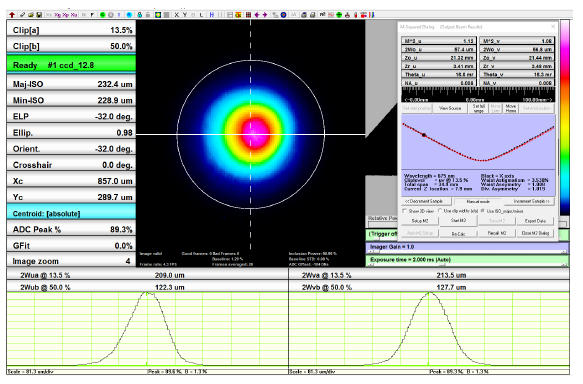Click the closed padlock toolbar icon
The height and width of the screenshot is (384, 583).
click(139, 15)
